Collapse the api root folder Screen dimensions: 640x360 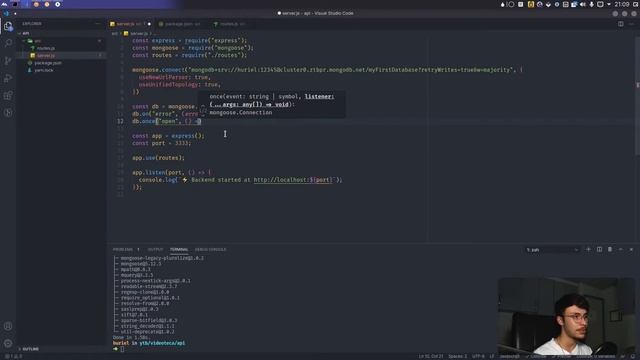click(x=61, y=33)
